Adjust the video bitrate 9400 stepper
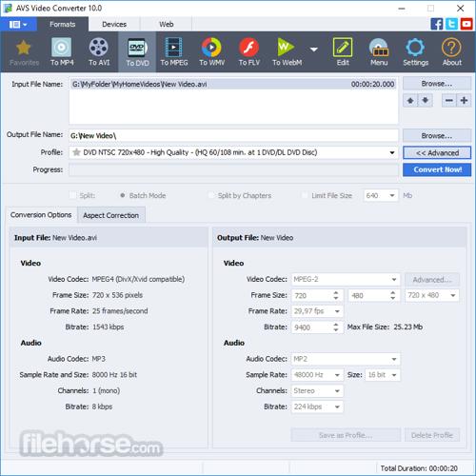The height and width of the screenshot is (476, 476). pos(336,327)
